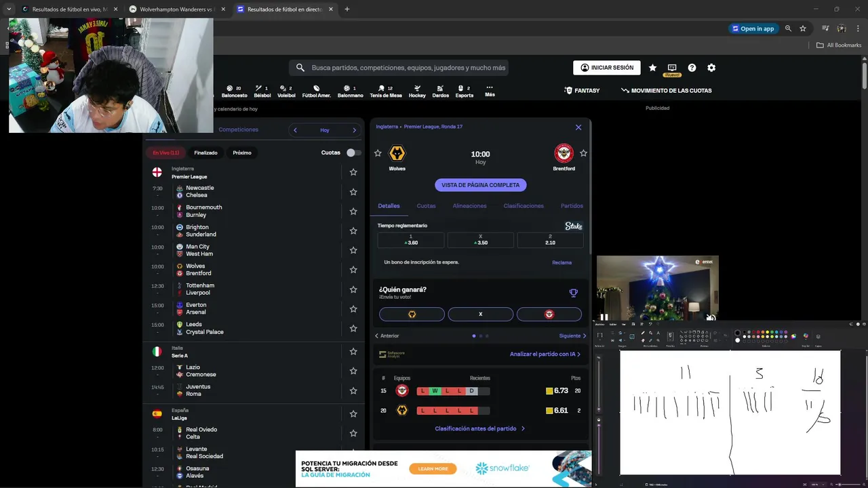The height and width of the screenshot is (488, 868).
Task: Close the Wolves vs Brentford match panel
Action: coord(578,127)
